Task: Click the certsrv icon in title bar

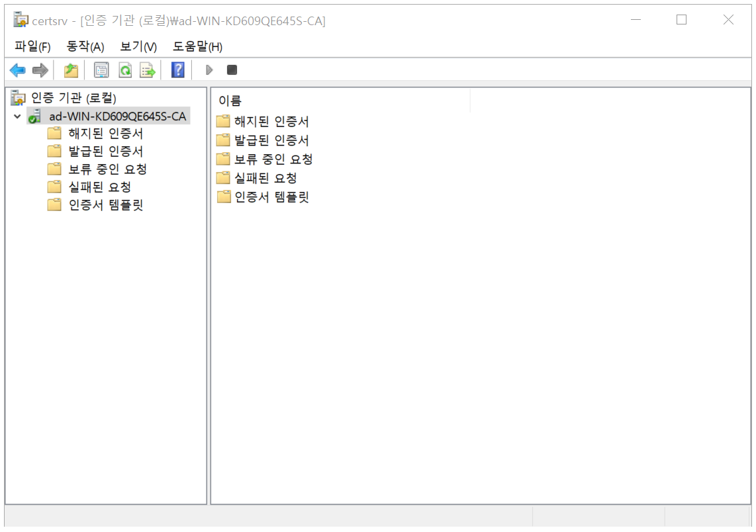Action: [21, 21]
